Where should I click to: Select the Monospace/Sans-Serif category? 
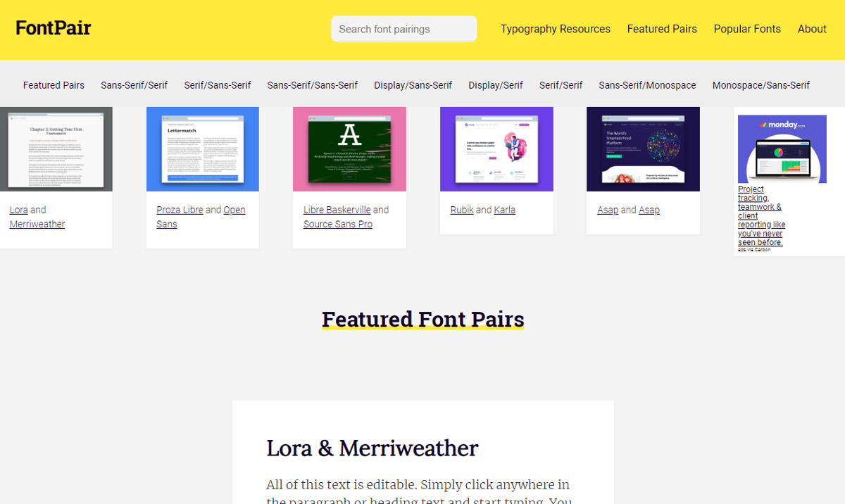pyautogui.click(x=760, y=84)
